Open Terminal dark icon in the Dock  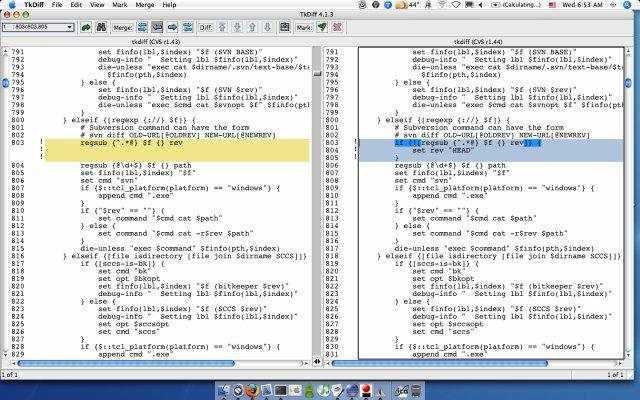[x=281, y=391]
